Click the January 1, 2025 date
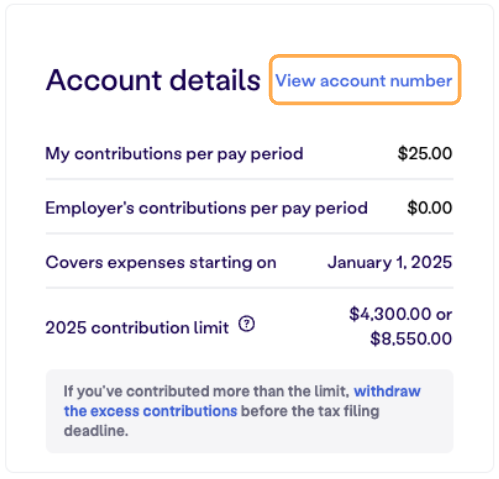Screen dimensions: 499x479 [x=390, y=263]
